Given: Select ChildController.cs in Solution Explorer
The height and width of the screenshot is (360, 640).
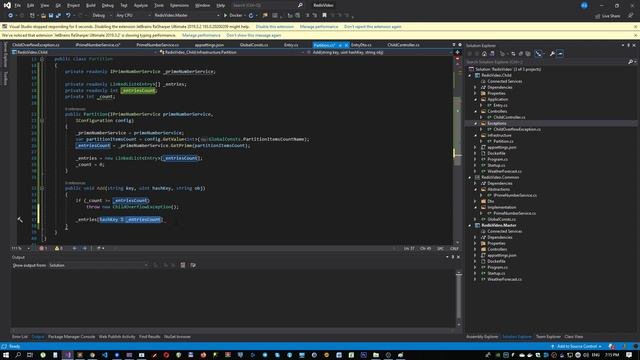Looking at the screenshot, I should (x=509, y=118).
